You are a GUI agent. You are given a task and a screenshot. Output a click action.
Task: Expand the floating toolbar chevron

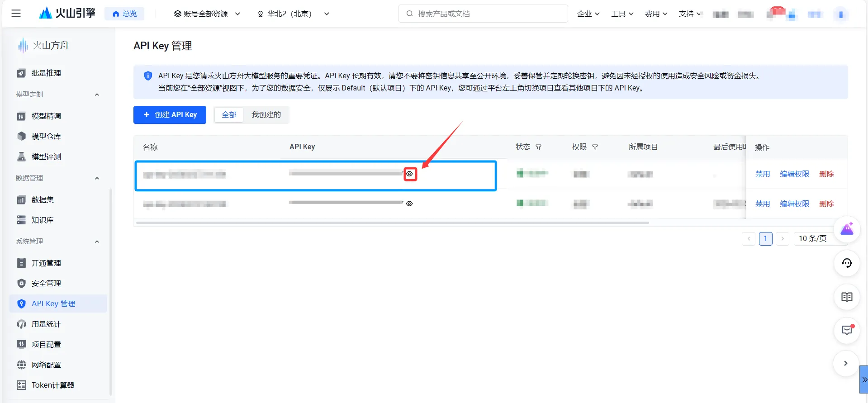click(846, 363)
